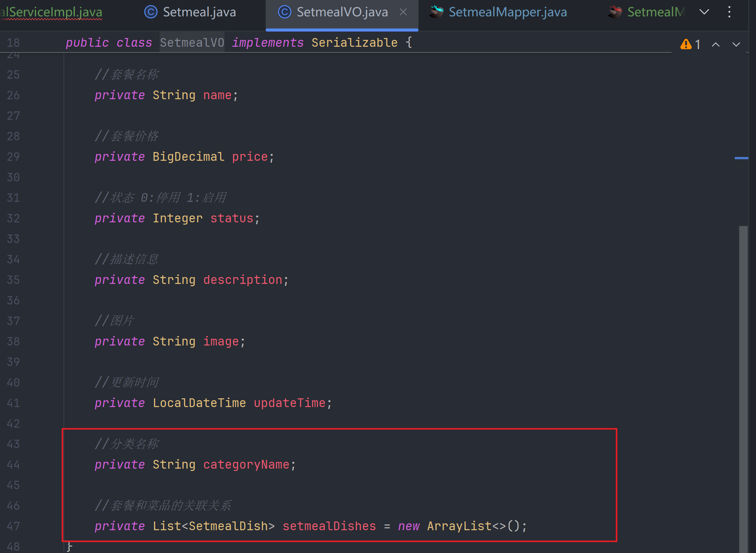
Task: Click the MyBatis bird icon on SetmealMapper.java tab
Action: 436,12
